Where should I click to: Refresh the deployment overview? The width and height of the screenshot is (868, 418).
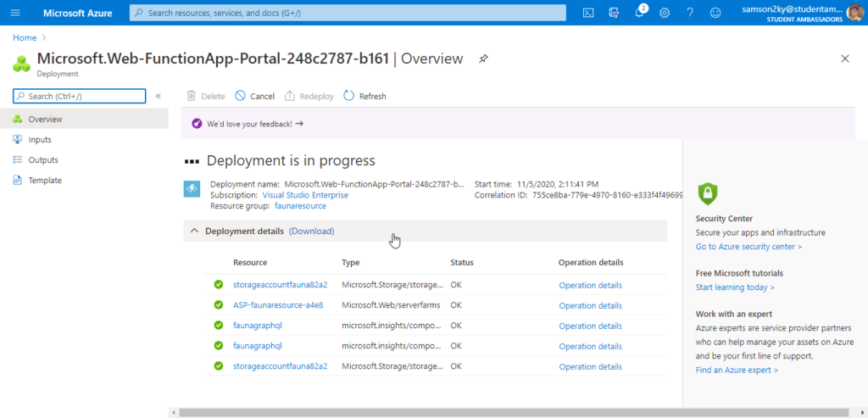point(364,97)
